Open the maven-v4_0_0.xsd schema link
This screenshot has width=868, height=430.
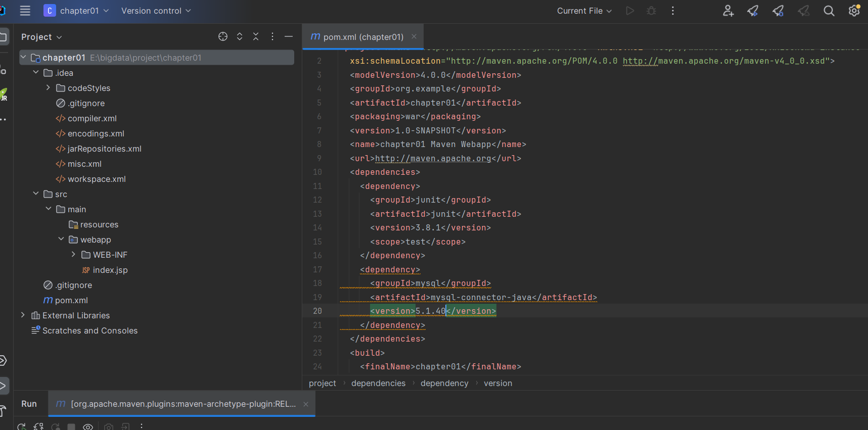(724, 61)
